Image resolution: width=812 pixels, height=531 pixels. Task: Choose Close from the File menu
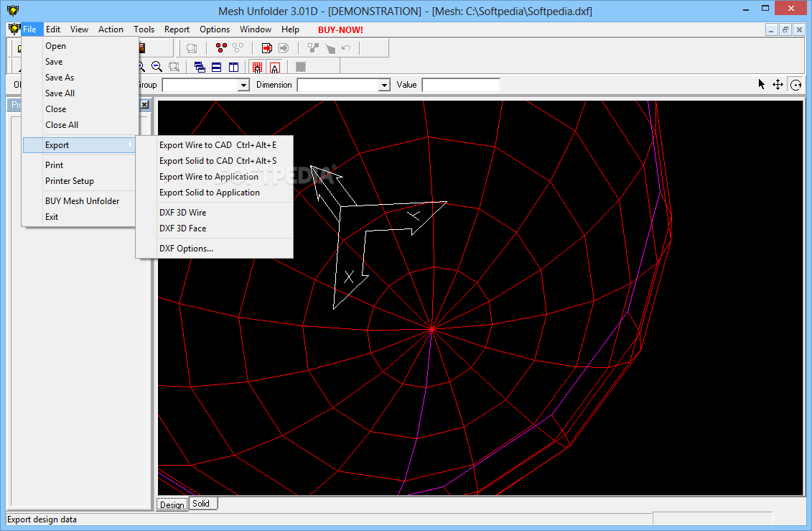[80, 108]
